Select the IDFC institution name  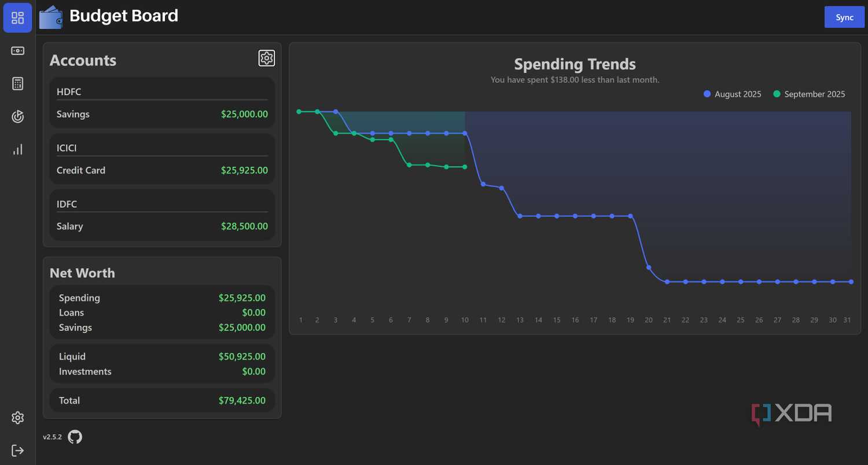67,204
